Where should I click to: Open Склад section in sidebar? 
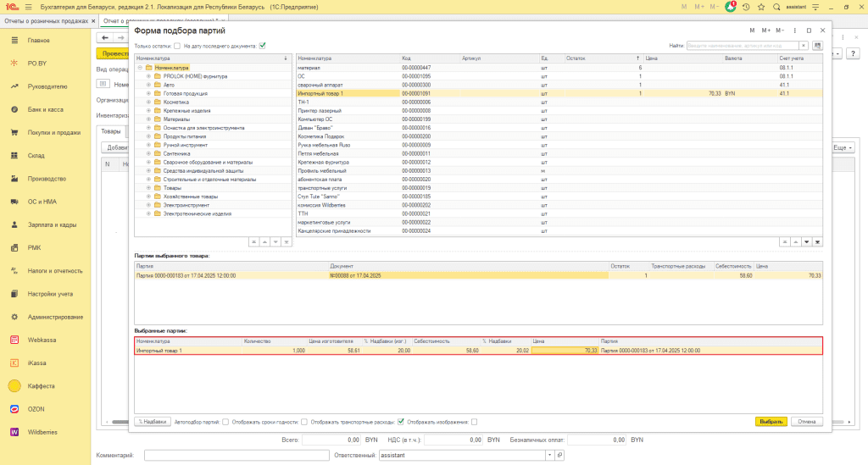point(36,156)
